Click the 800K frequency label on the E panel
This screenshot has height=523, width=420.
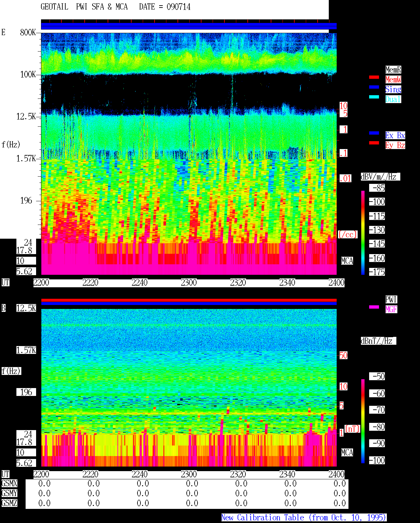tap(28, 33)
